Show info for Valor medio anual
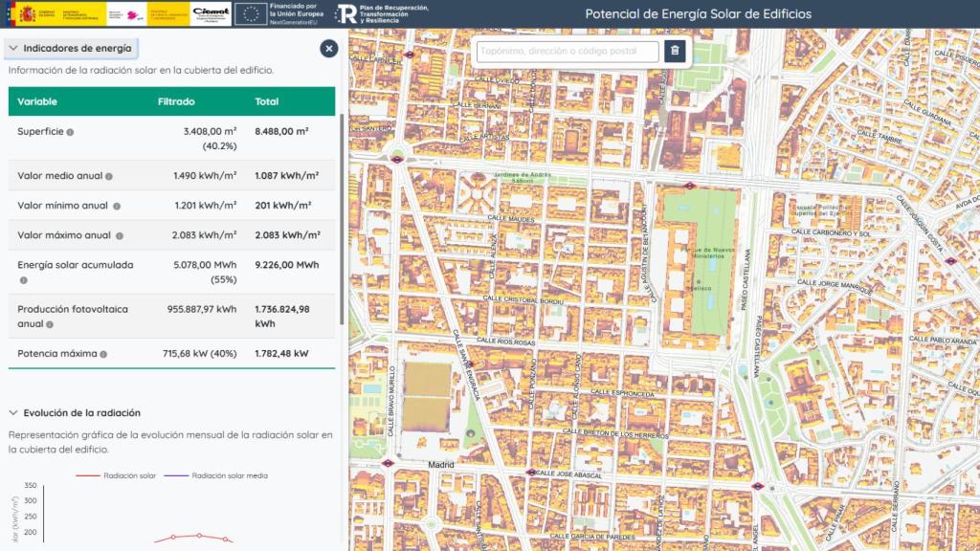Screen dimensions: 980x551 pyautogui.click(x=109, y=177)
